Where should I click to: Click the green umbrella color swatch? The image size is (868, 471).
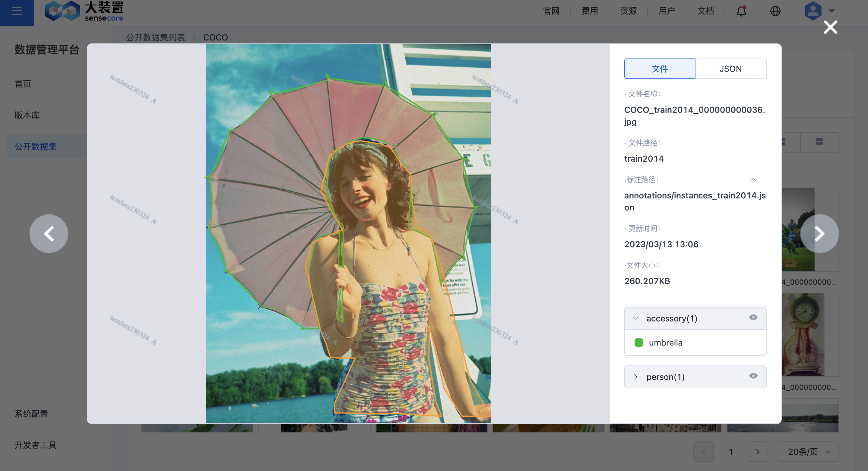click(x=638, y=343)
